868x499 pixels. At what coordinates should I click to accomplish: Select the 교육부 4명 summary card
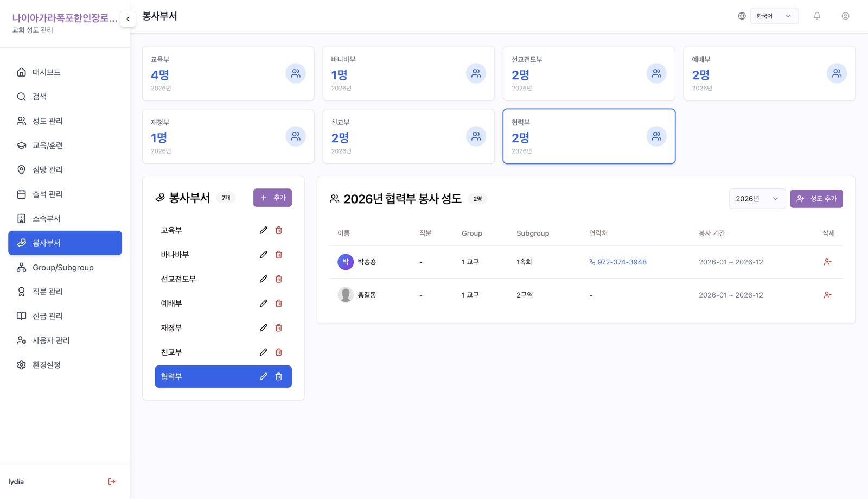tap(228, 73)
